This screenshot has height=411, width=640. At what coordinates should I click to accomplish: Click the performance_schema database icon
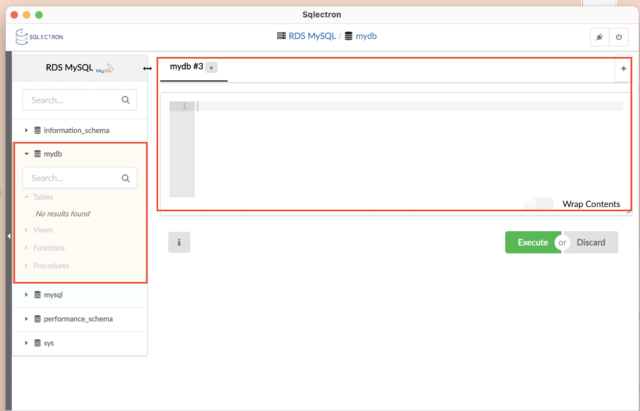click(x=38, y=319)
